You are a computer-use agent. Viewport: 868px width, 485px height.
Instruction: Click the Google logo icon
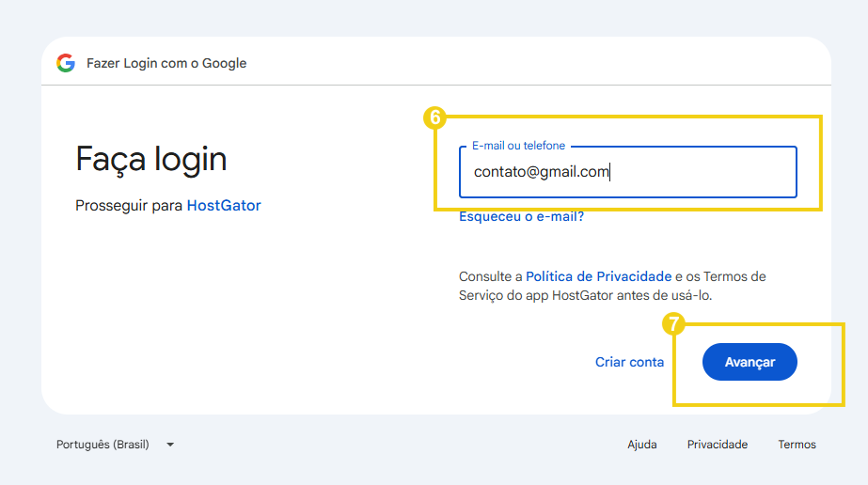65,63
